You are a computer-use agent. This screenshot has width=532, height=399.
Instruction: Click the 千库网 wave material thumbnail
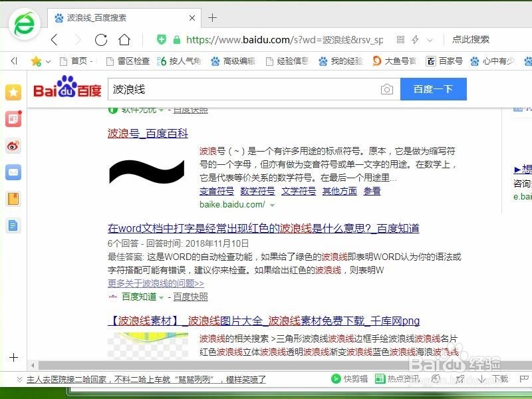pyautogui.click(x=148, y=345)
